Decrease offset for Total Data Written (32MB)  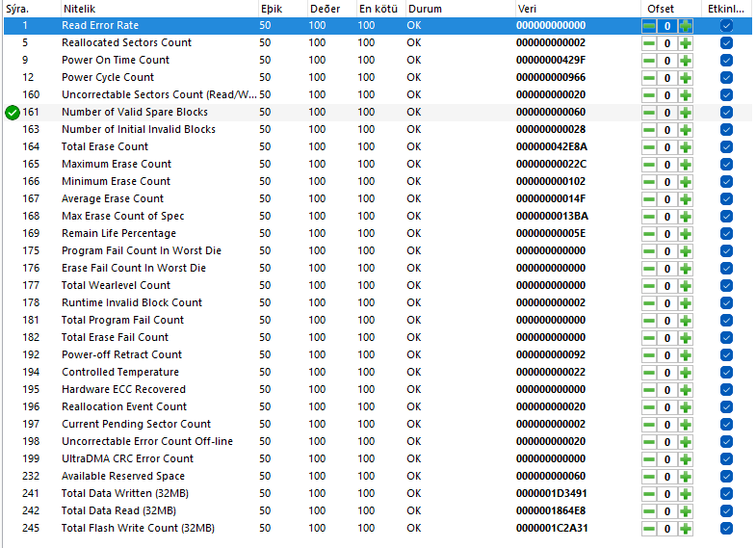649,494
